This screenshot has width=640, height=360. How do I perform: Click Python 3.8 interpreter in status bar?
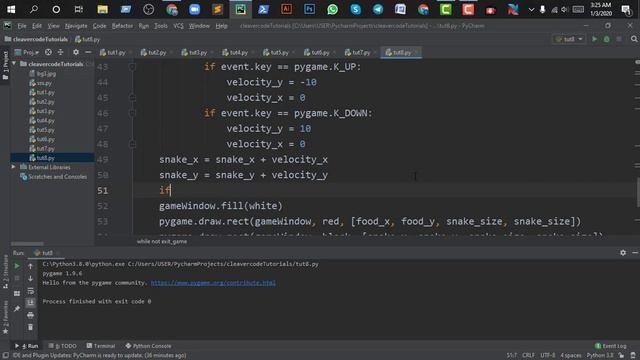click(600, 356)
